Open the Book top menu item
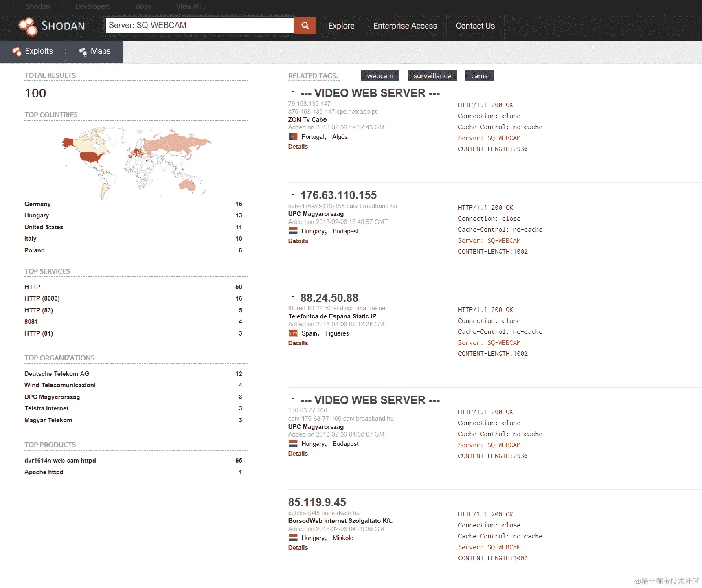Viewport: 702px width, 588px height. 143,6
